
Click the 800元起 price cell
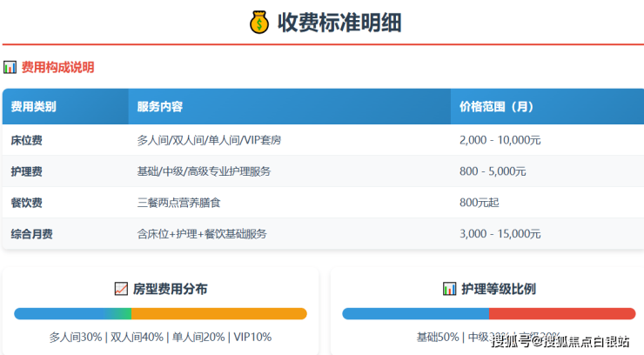pos(479,203)
